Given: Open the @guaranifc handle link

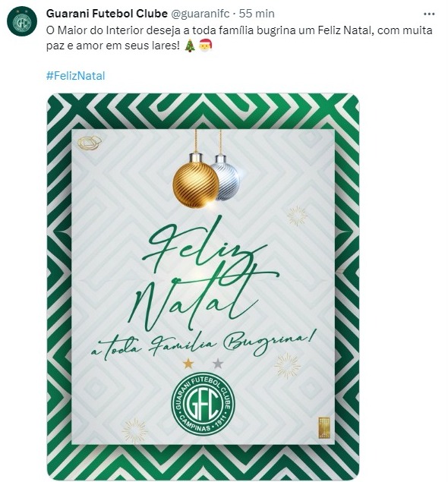Looking at the screenshot, I should pyautogui.click(x=200, y=14).
